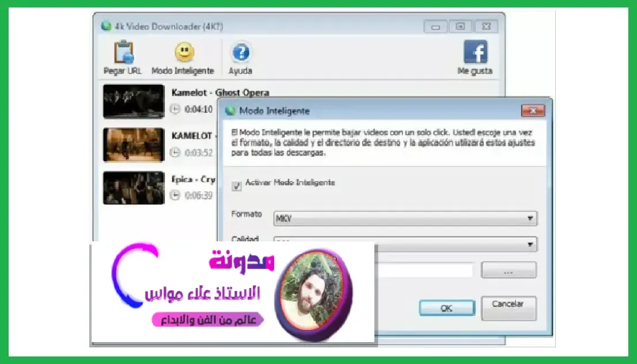Select the second KAMELOT video thumbnail
Screen dimensions: 637x364
[x=134, y=145]
